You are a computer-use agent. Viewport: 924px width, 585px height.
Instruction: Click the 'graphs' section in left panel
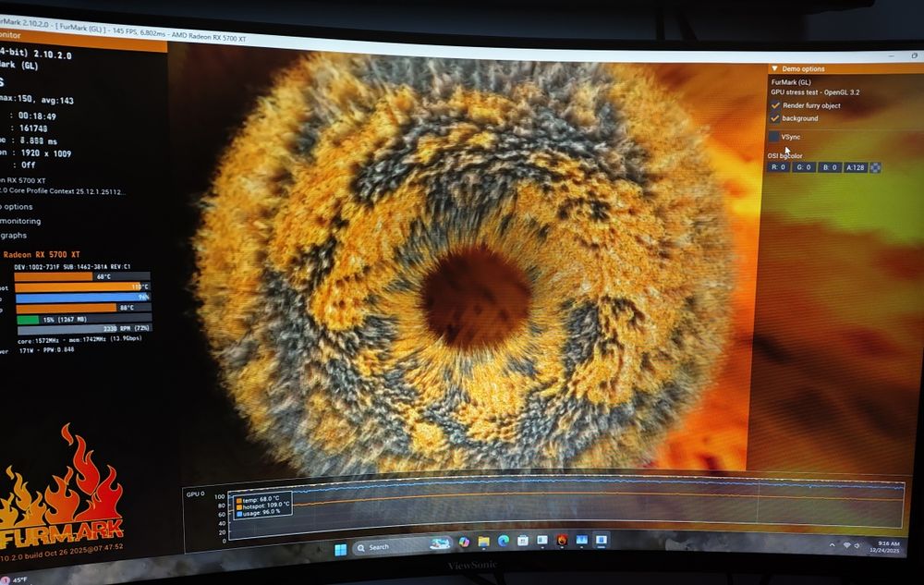tap(14, 235)
